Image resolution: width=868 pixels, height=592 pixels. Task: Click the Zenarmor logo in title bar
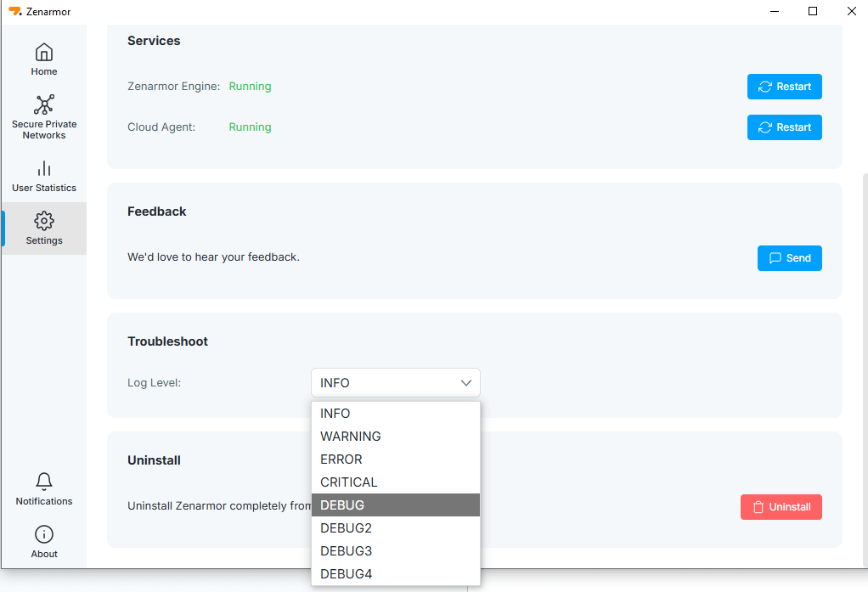[x=15, y=11]
